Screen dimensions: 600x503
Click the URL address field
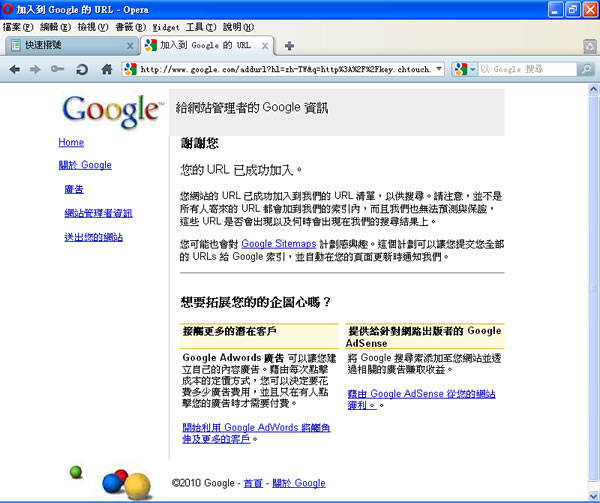[285, 69]
